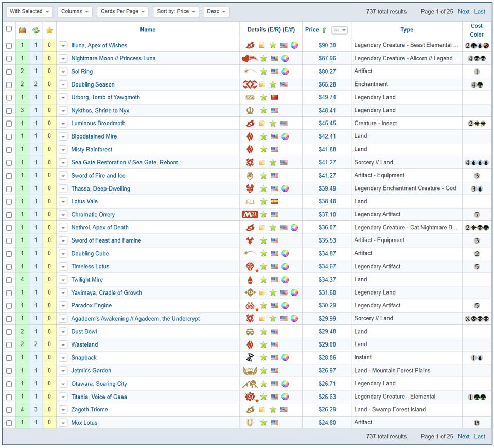Sort by the Cost column header
Image resolution: width=494 pixels, height=448 pixels.
click(x=477, y=26)
